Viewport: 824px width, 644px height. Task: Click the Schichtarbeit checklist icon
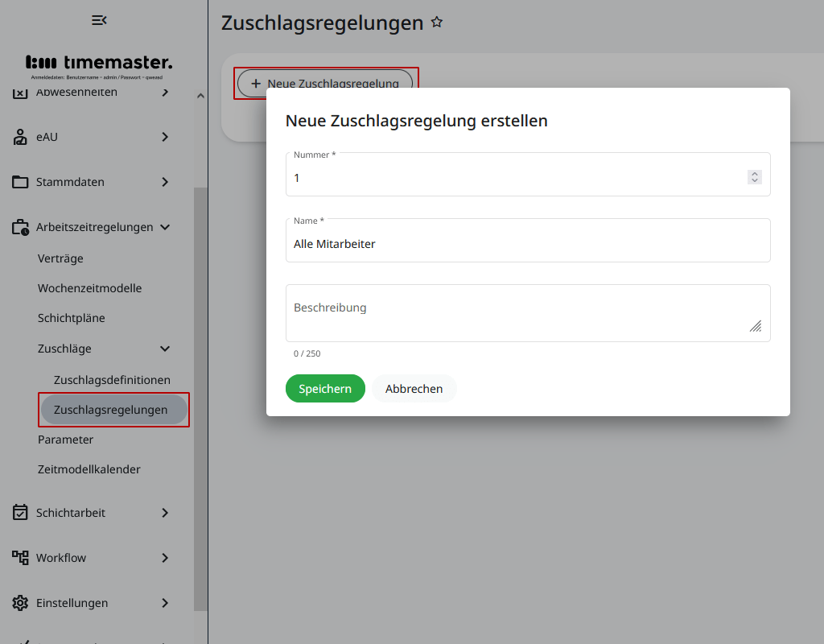(x=20, y=513)
